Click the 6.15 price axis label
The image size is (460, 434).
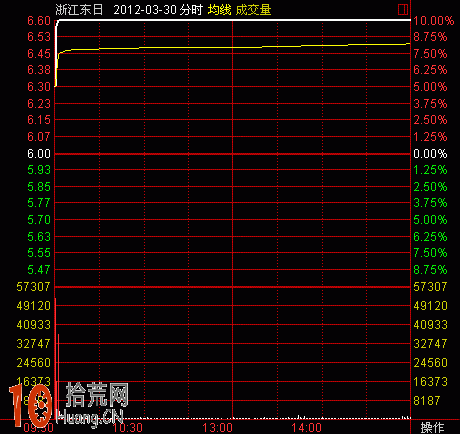(x=39, y=120)
